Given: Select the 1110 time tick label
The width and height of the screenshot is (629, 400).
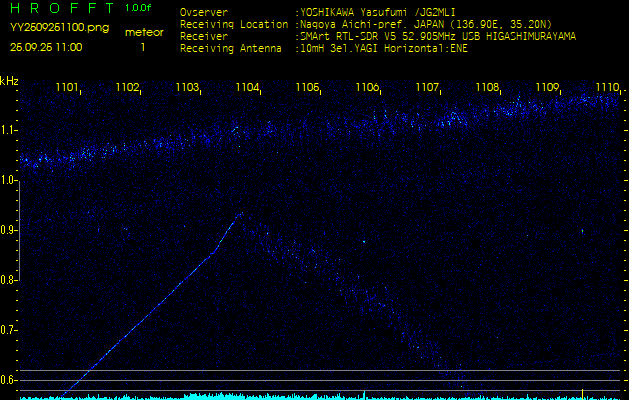Looking at the screenshot, I should 607,88.
